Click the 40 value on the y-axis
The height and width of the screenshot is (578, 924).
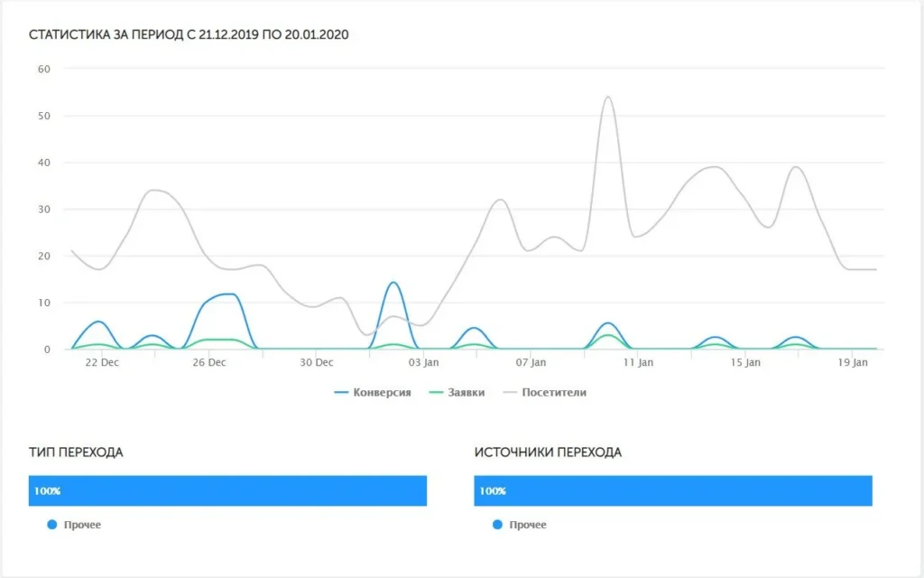[44, 163]
